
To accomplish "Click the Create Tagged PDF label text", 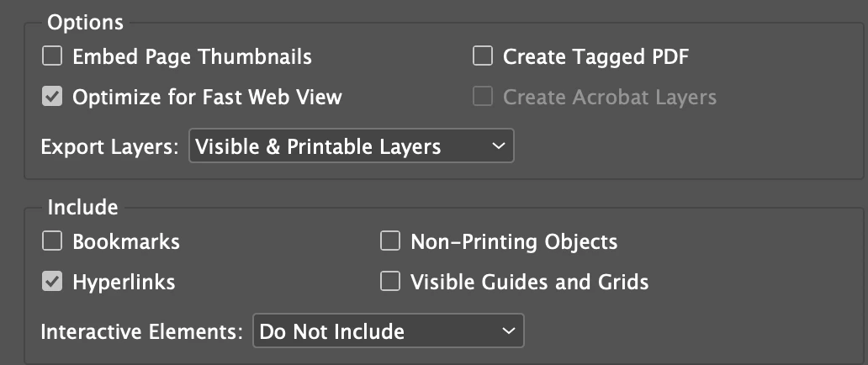I will pyautogui.click(x=596, y=57).
